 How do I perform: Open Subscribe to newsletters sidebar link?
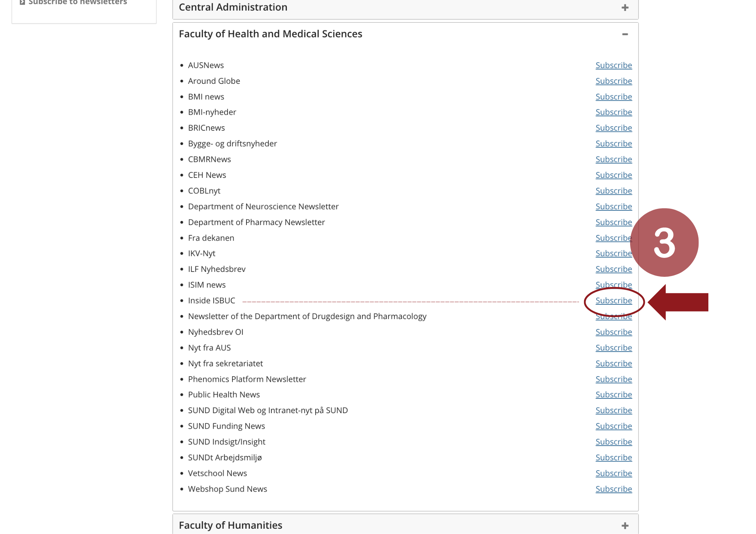[x=77, y=2]
